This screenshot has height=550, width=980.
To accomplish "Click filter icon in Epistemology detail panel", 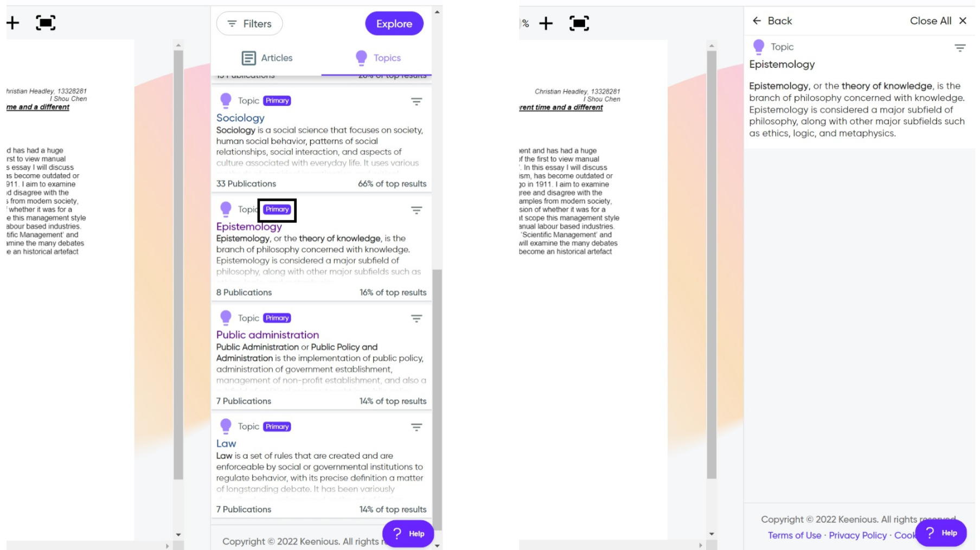I will tap(960, 48).
